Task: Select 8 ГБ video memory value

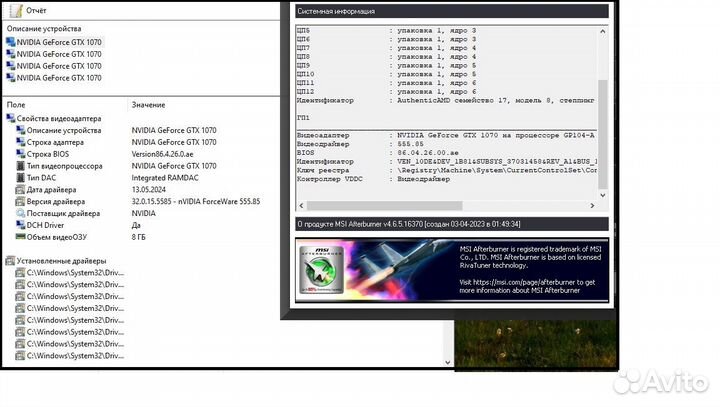Action: click(138, 237)
